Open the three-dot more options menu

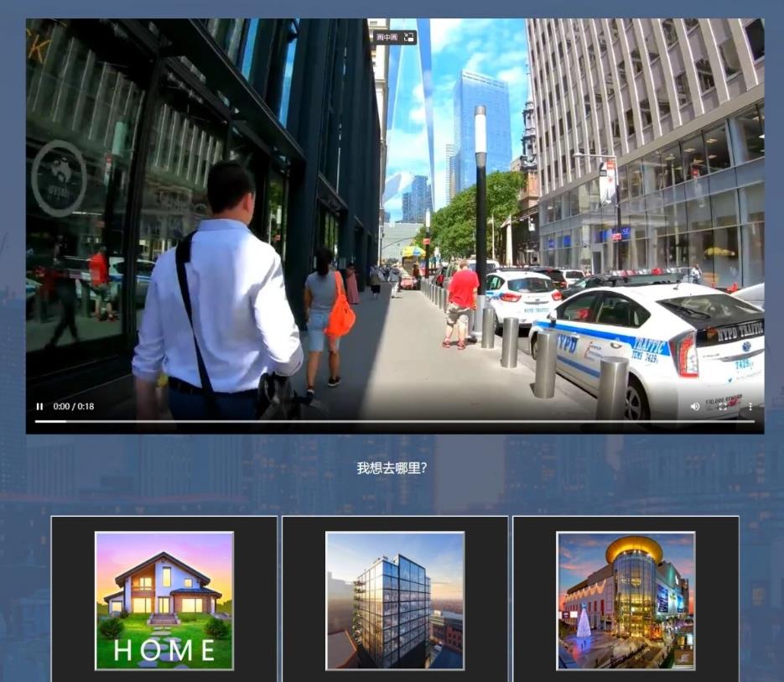coord(750,407)
